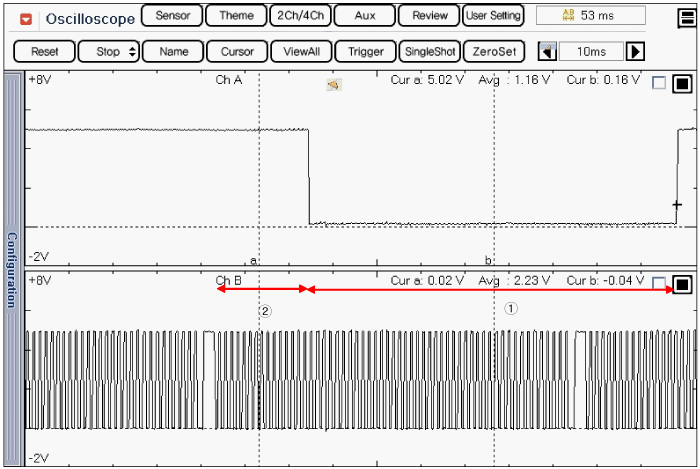Click the 10ms time base field
This screenshot has height=469, width=700.
[591, 51]
